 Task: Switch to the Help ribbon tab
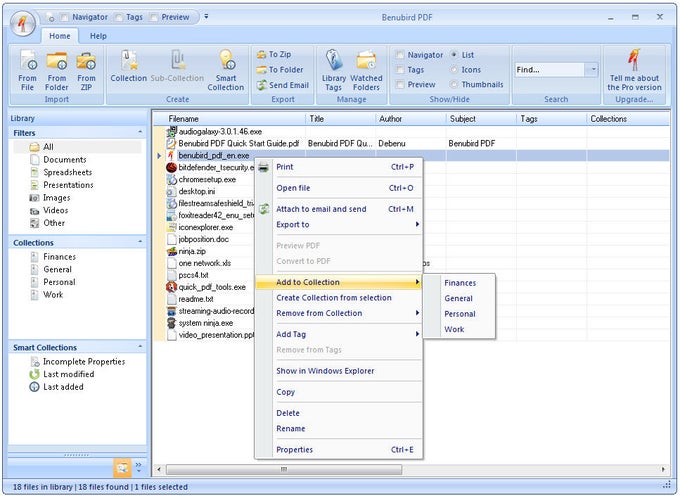98,36
